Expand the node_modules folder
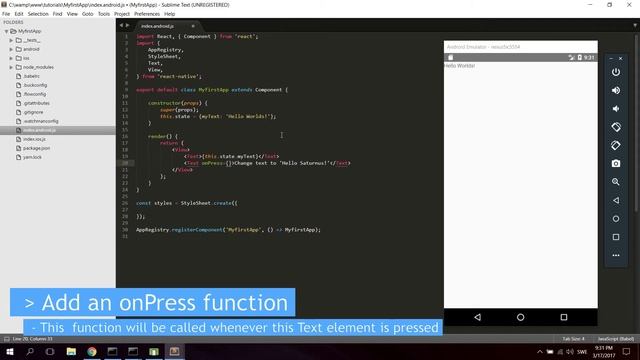The image size is (640, 360). tap(11, 67)
